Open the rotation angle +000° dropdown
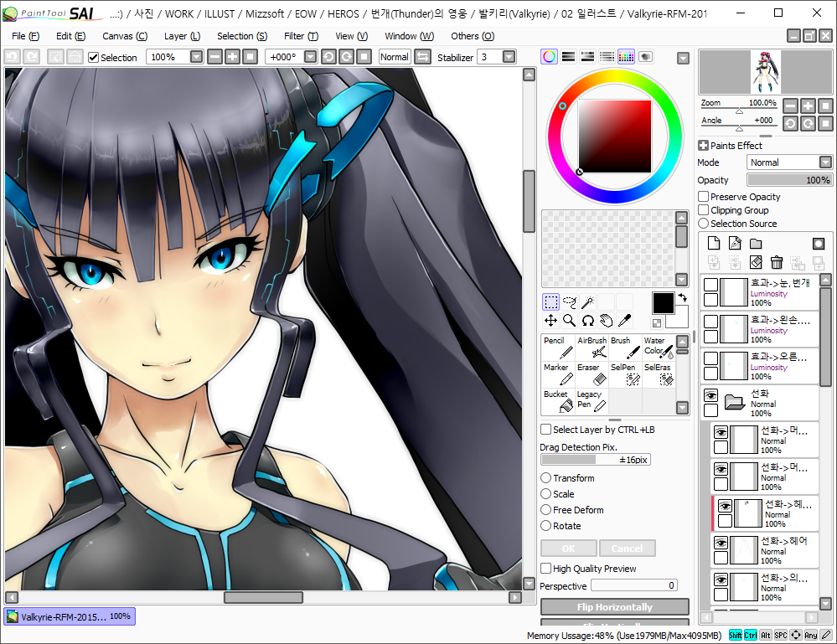The image size is (837, 644). tap(311, 57)
